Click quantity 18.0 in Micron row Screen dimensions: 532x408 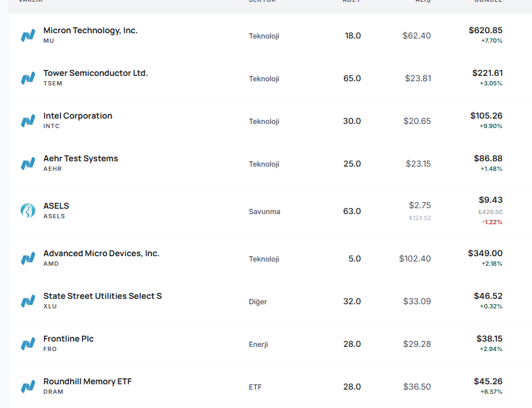353,36
